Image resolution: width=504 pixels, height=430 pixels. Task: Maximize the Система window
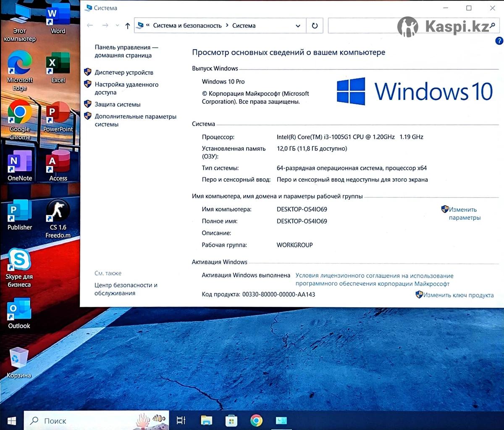tap(469, 8)
